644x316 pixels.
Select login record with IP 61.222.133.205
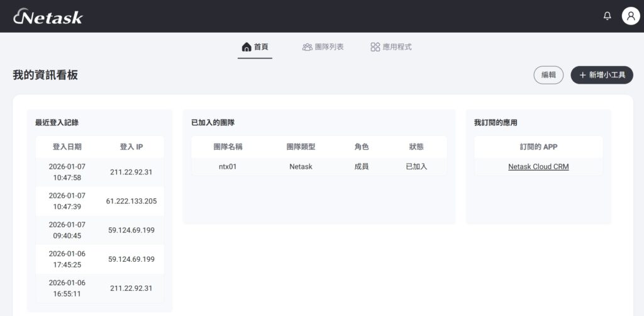click(x=133, y=201)
